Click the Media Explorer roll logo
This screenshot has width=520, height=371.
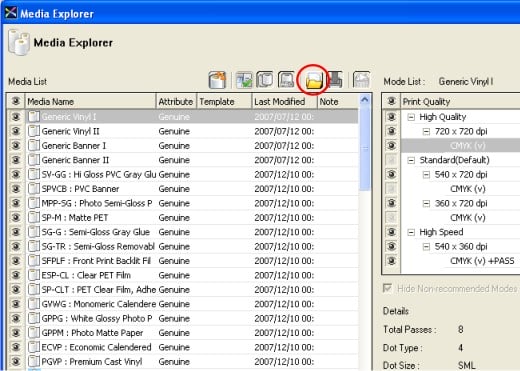pos(19,43)
